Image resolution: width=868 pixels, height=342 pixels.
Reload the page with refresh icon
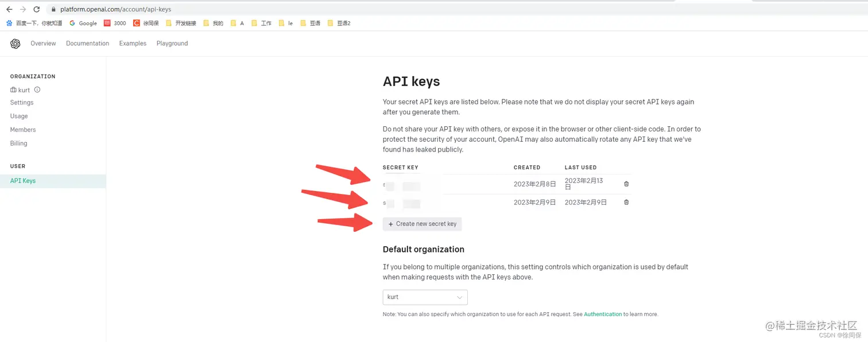[x=37, y=9]
